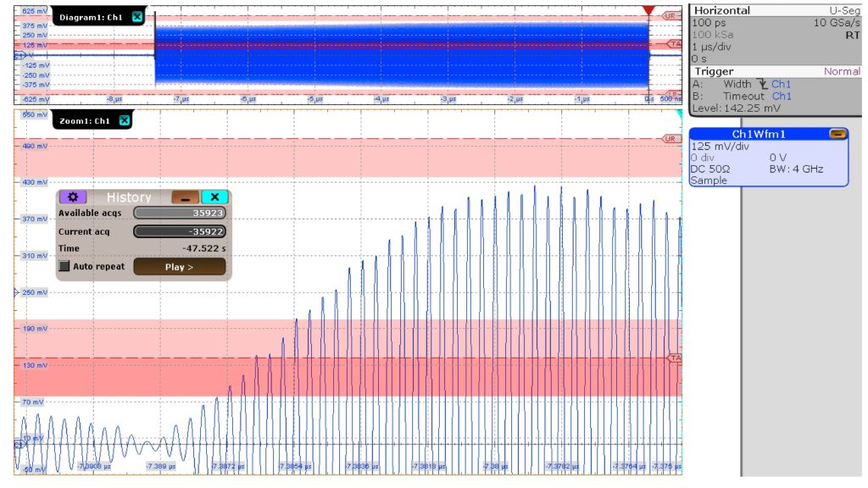Image resolution: width=868 pixels, height=488 pixels.
Task: Click the width trigger slope icon next to Ch1
Action: (762, 84)
